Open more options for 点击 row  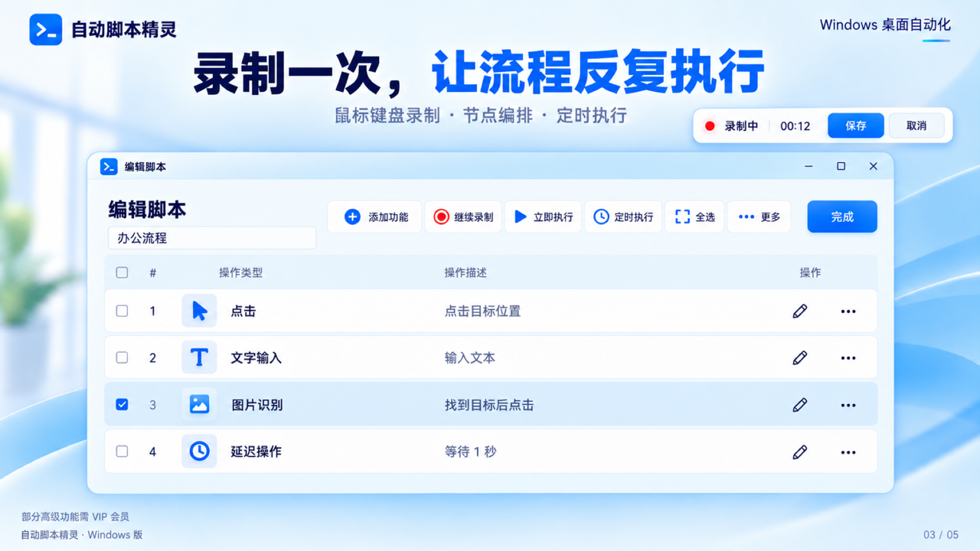click(x=848, y=311)
